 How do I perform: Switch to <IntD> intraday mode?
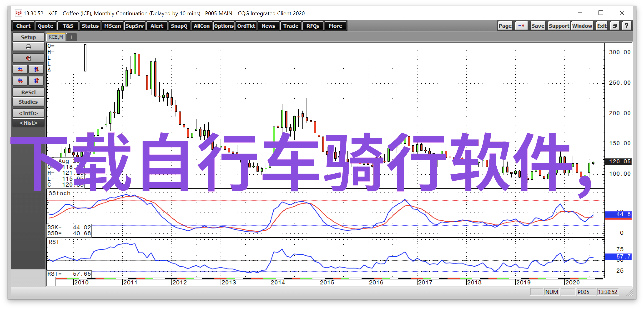[x=28, y=113]
